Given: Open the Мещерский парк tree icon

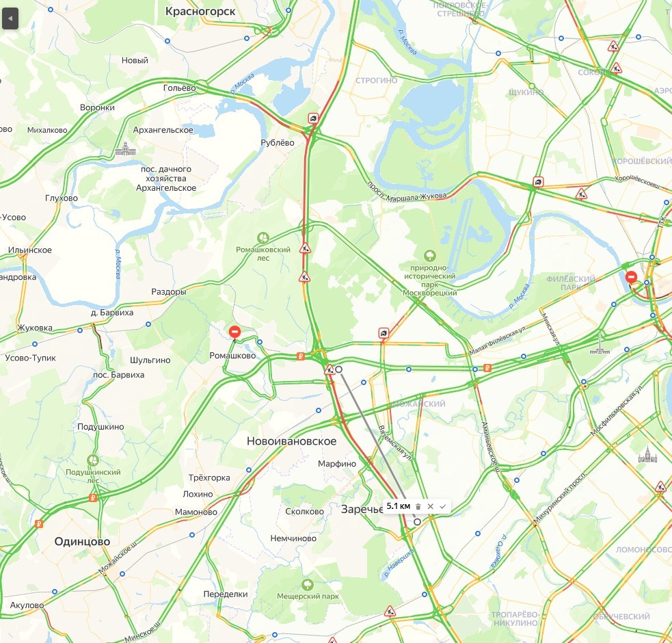Looking at the screenshot, I should click(307, 585).
